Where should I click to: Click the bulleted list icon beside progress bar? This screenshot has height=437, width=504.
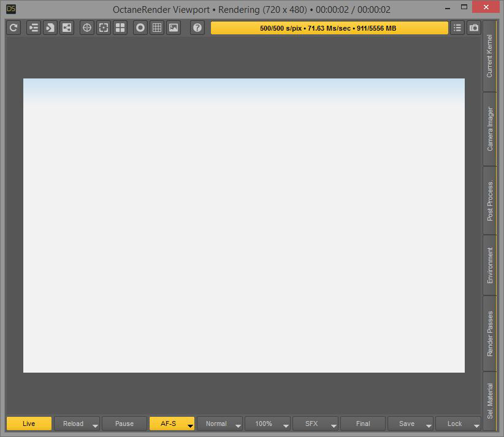(457, 28)
